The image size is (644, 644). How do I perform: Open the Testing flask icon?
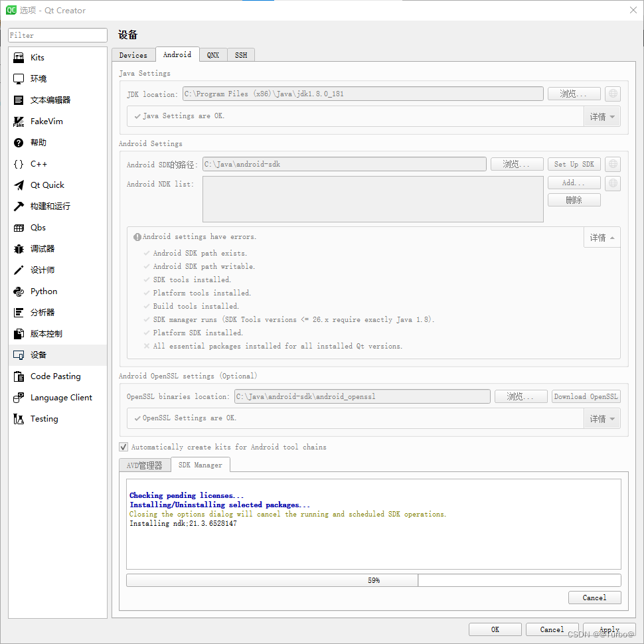19,418
